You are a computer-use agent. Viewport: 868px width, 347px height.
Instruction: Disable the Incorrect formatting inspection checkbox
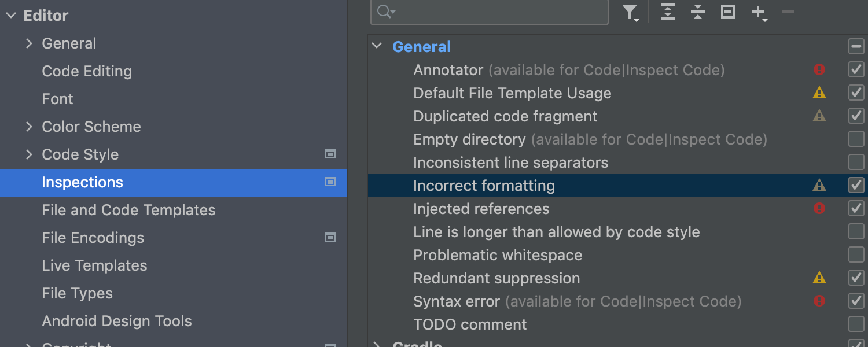pyautogui.click(x=856, y=186)
